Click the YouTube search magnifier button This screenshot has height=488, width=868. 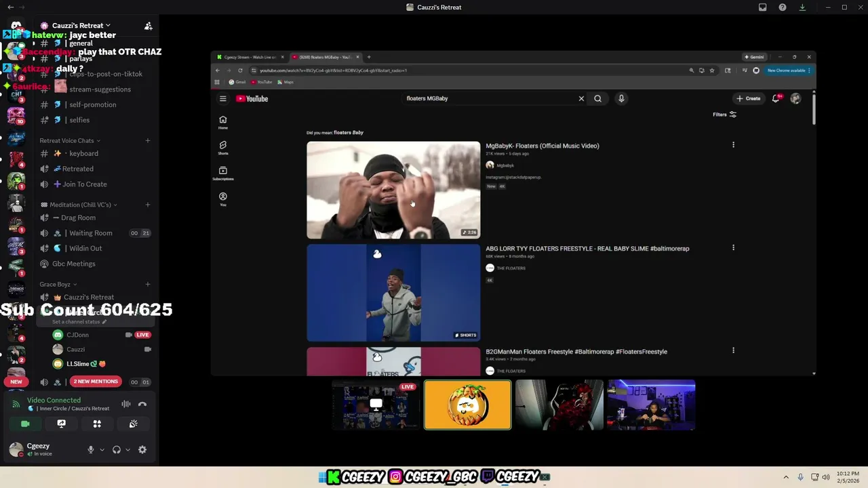pyautogui.click(x=597, y=98)
